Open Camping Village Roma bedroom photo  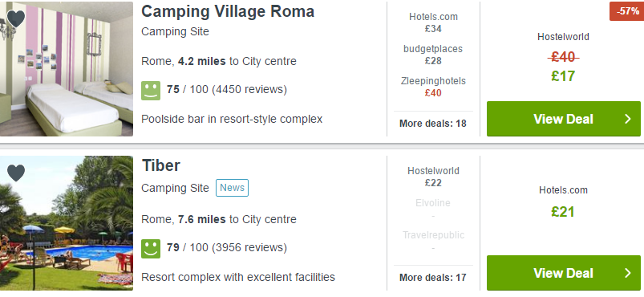coord(67,69)
